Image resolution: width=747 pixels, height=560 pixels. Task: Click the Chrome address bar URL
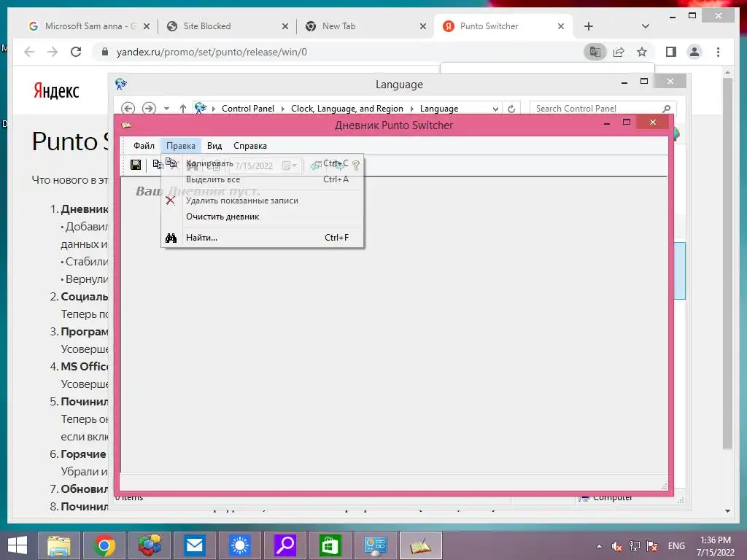(x=212, y=52)
